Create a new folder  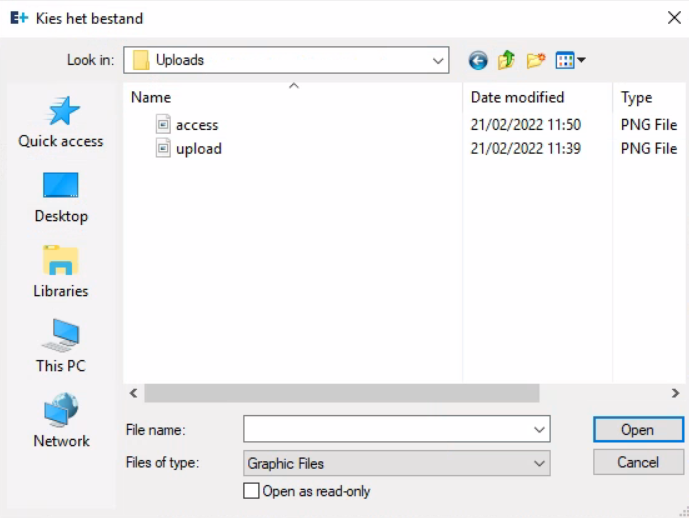[x=536, y=61]
